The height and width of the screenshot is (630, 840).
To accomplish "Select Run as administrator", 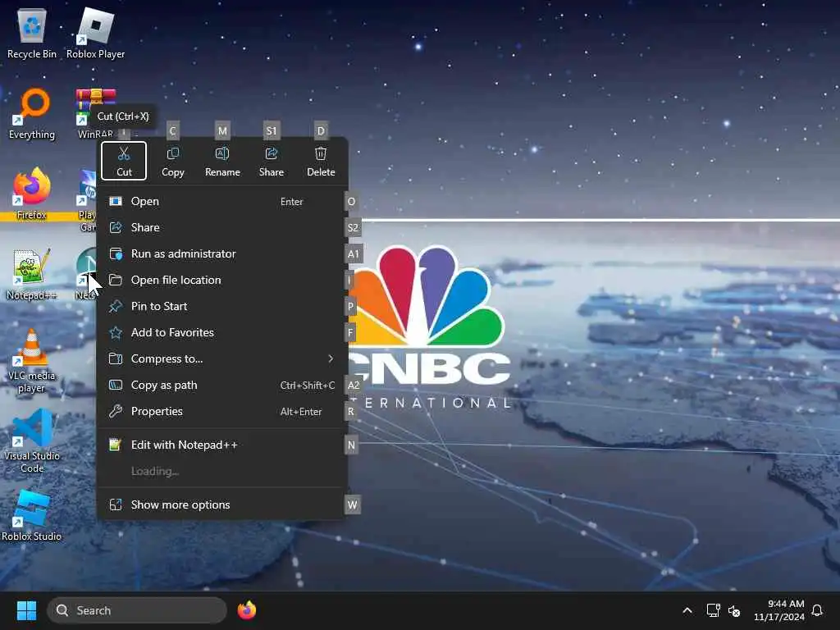I will (222, 254).
